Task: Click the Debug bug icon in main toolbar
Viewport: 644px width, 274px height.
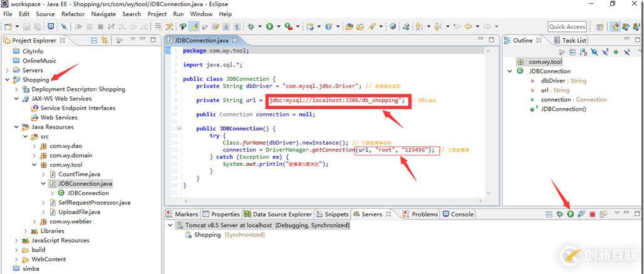Action: point(251,27)
